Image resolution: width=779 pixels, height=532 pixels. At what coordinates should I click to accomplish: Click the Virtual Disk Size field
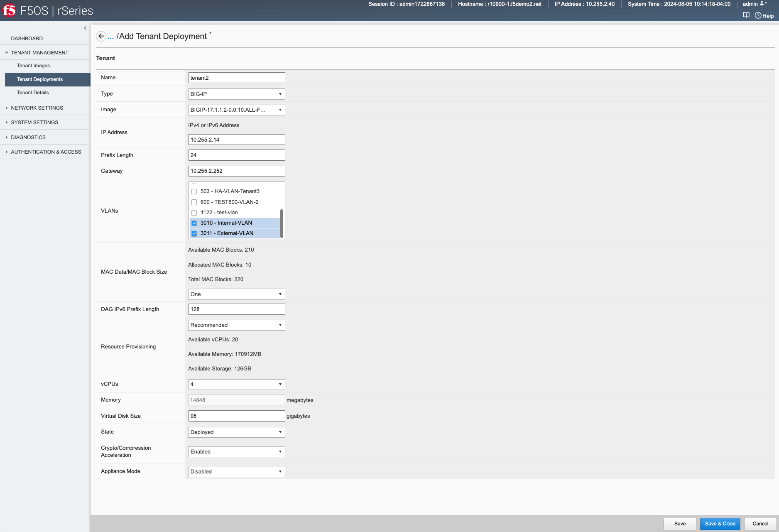236,416
